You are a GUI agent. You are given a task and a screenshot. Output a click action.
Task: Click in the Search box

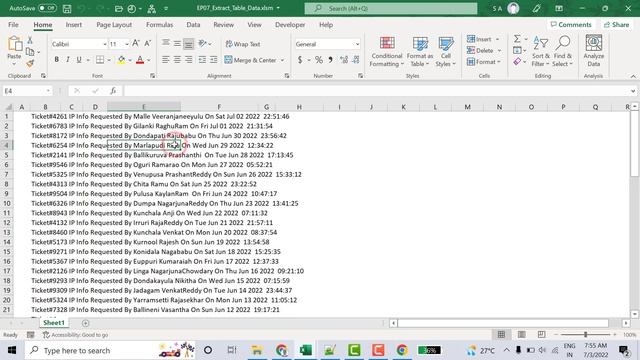point(391,8)
